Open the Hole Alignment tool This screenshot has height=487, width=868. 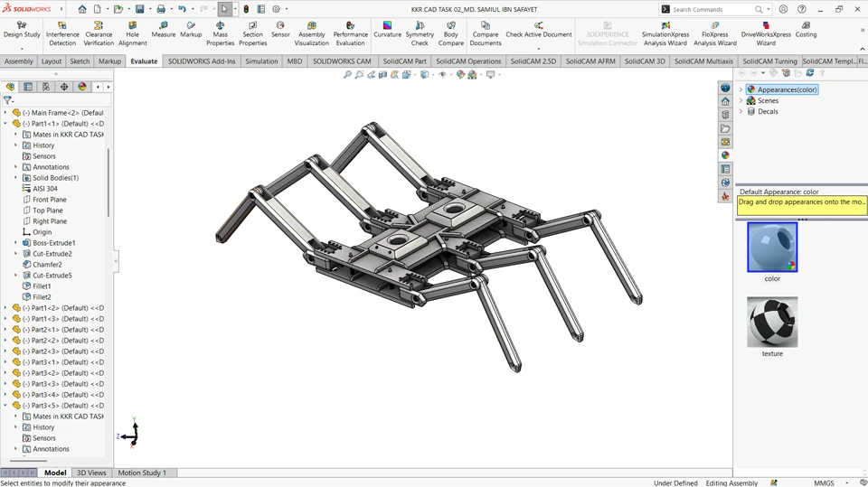point(132,33)
